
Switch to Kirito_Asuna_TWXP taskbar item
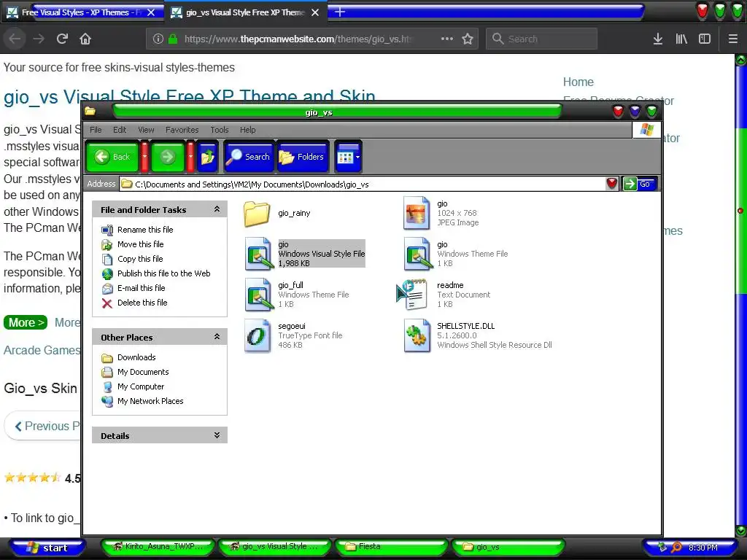coord(158,547)
